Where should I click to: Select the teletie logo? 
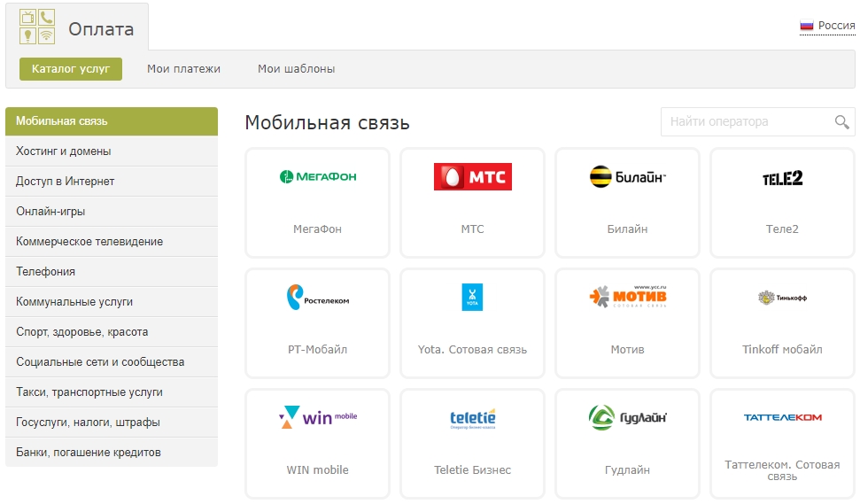(473, 418)
